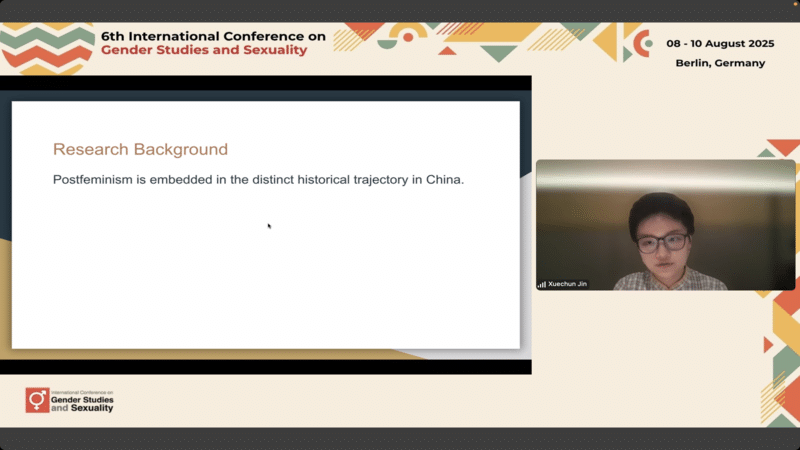This screenshot has height=450, width=800.
Task: Click the Xuechun Jin name label
Action: point(567,284)
